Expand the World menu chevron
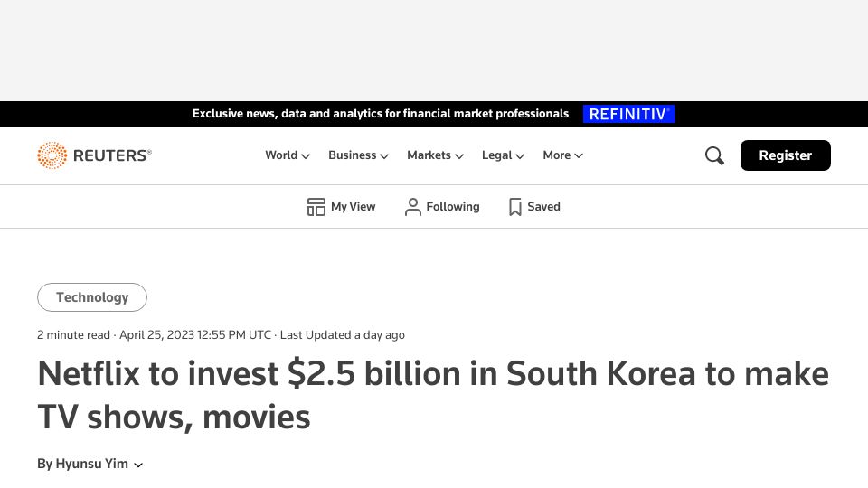868x488 pixels. [305, 156]
